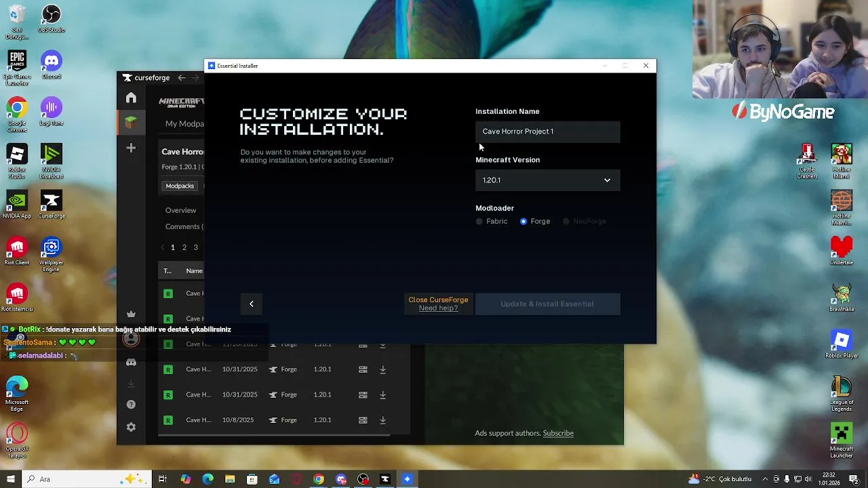
Task: Open the notification center icon
Action: coord(854,479)
